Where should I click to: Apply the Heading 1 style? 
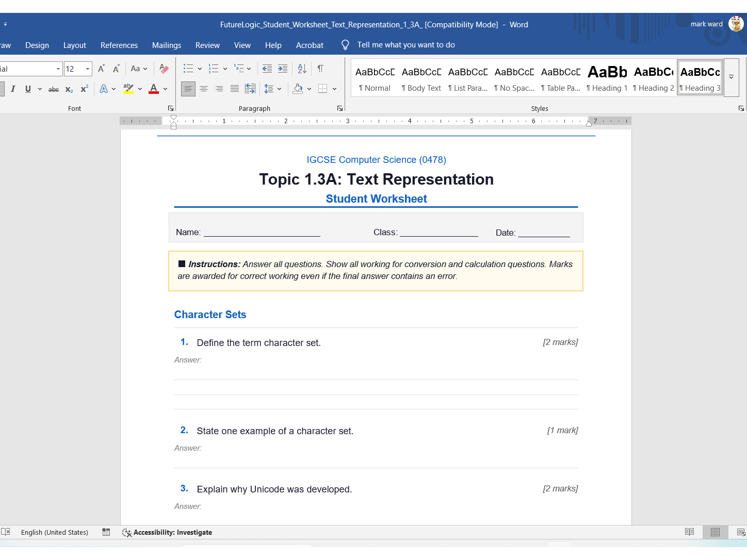[x=607, y=78]
